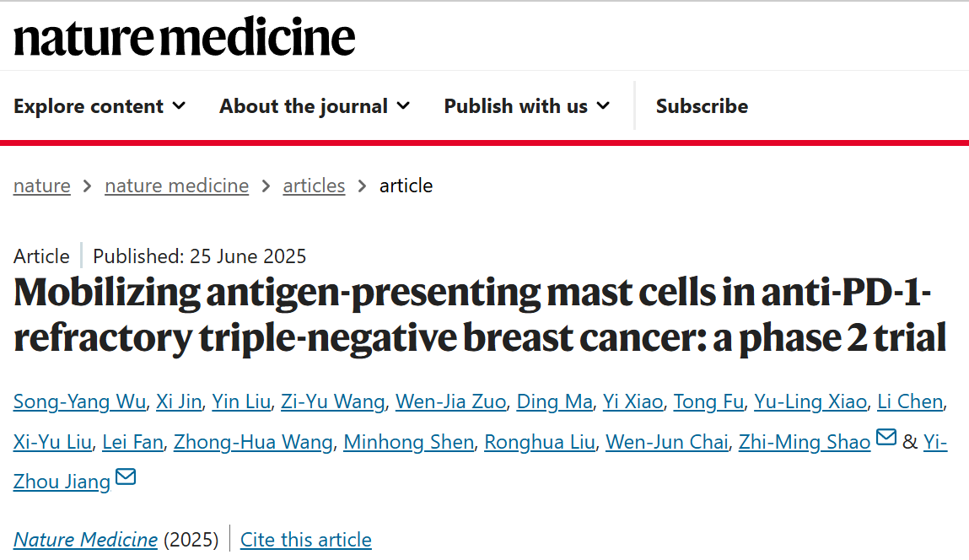Click envelope icon next to Zhi-Ming Shao

(x=886, y=438)
